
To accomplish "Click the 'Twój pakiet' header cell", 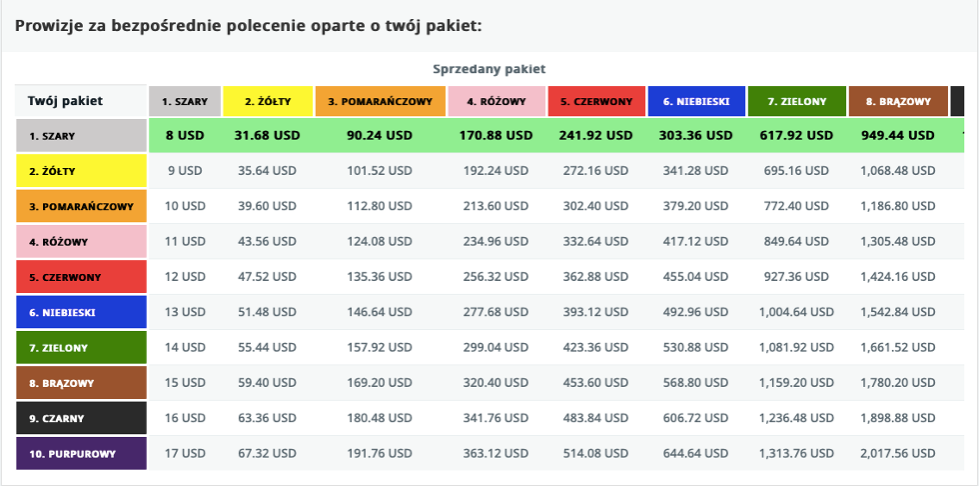I will click(81, 101).
